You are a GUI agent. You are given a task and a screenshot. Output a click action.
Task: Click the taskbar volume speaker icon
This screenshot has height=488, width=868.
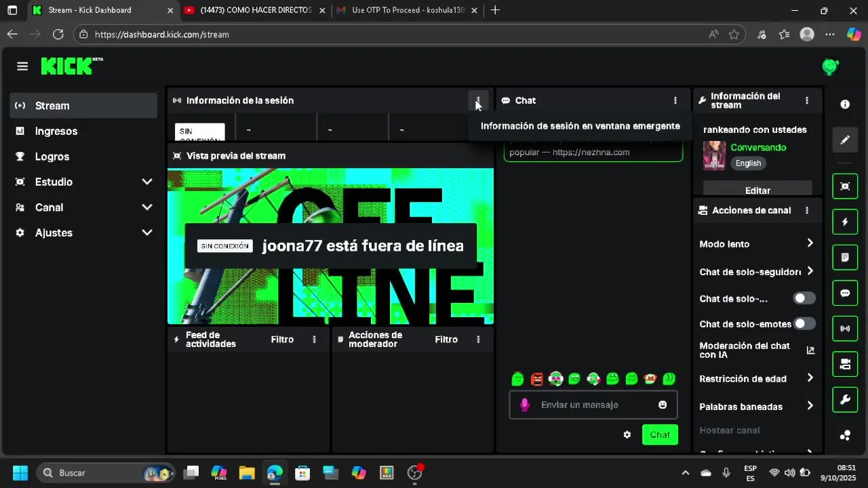point(789,472)
